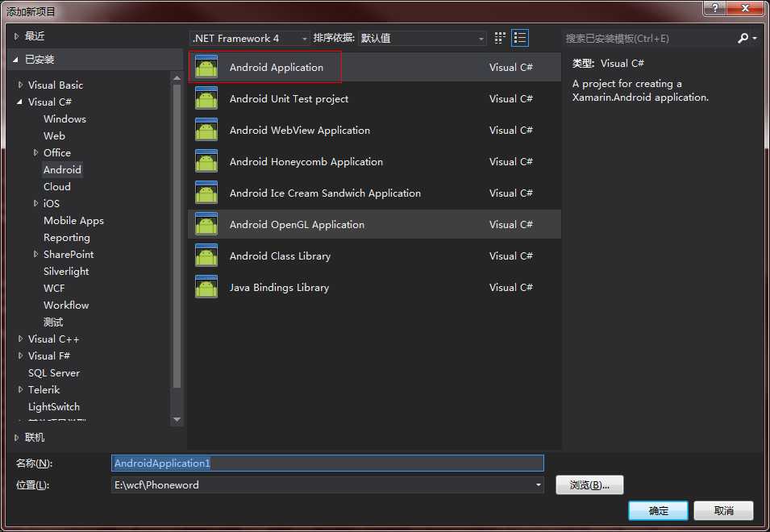Viewport: 770px width, 532px height.
Task: Click category tree scrollbar down arrow
Action: pyautogui.click(x=177, y=420)
